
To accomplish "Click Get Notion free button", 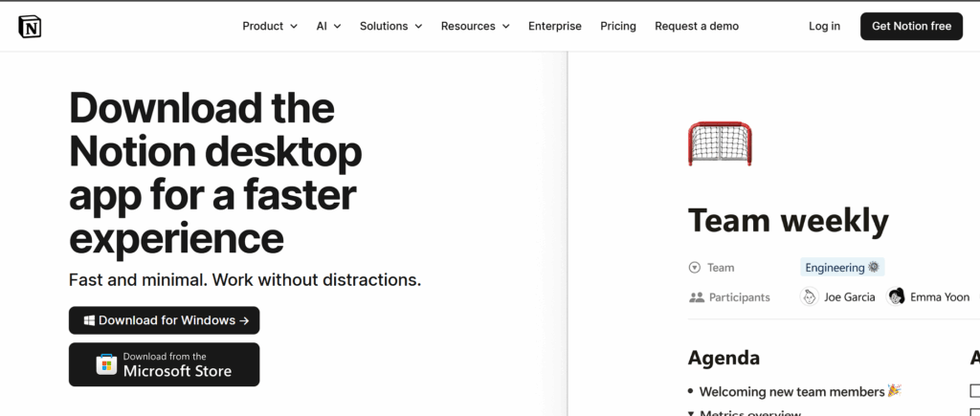I will [x=911, y=26].
